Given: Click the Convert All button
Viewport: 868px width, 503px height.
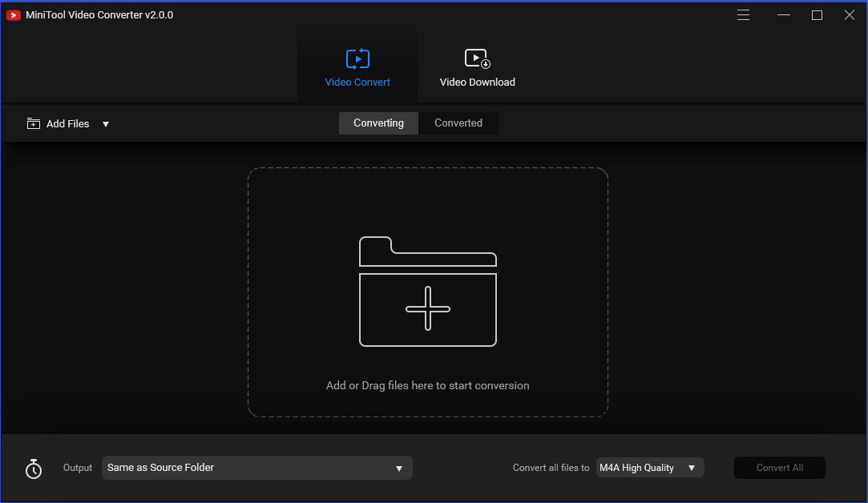Looking at the screenshot, I should 779,468.
